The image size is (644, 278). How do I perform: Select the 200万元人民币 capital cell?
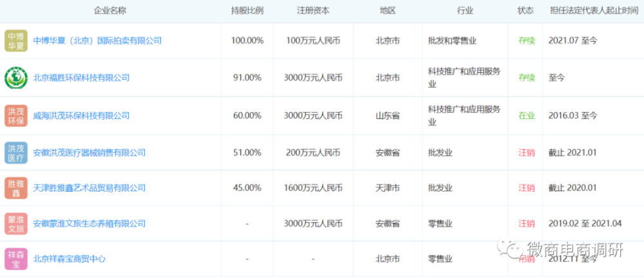[313, 153]
